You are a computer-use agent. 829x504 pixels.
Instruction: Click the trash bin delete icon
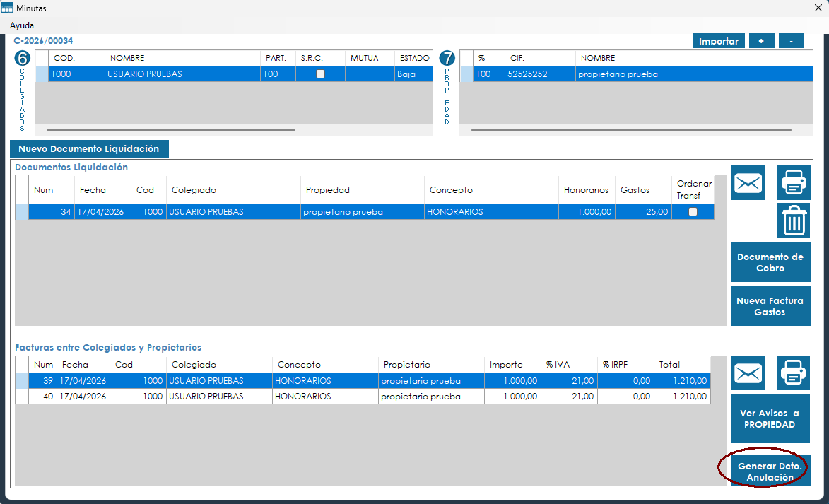(x=794, y=221)
